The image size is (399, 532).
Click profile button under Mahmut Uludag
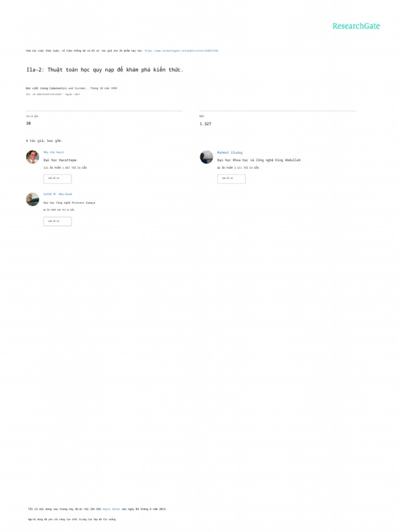[231, 179]
